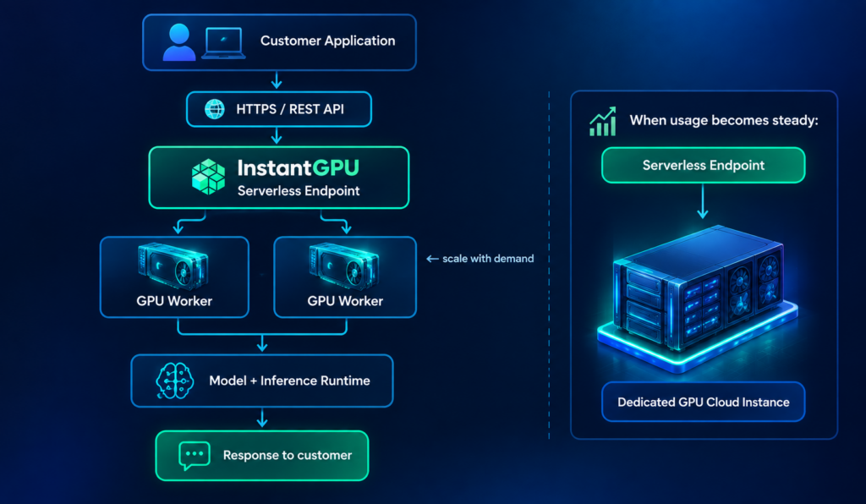Image resolution: width=866 pixels, height=504 pixels.
Task: Click the Dedicated GPU Cloud Instance box
Action: coord(703,402)
